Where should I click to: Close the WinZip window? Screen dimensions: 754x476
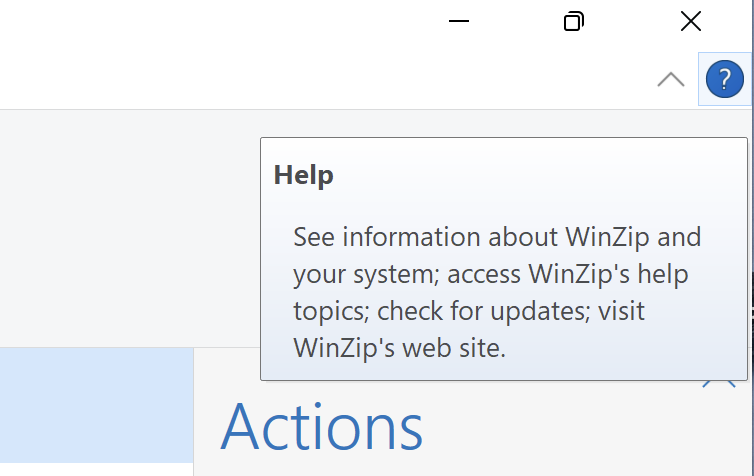pos(691,21)
